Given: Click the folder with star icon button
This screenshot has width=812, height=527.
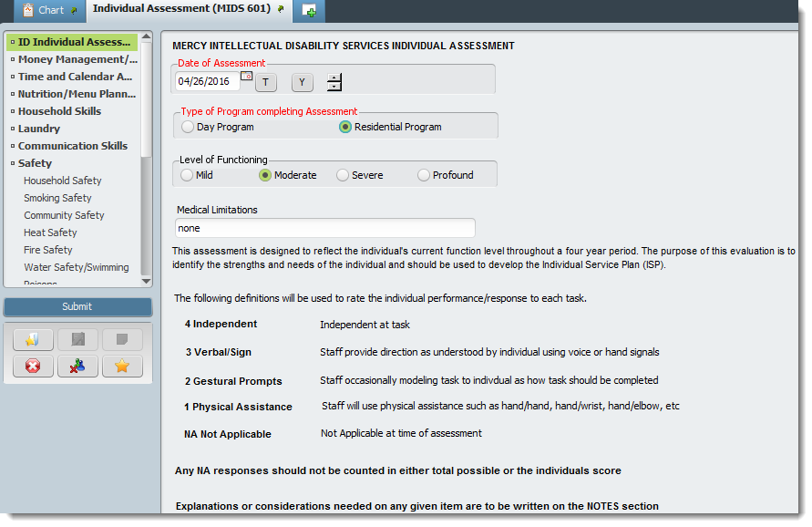Looking at the screenshot, I should click(x=33, y=340).
